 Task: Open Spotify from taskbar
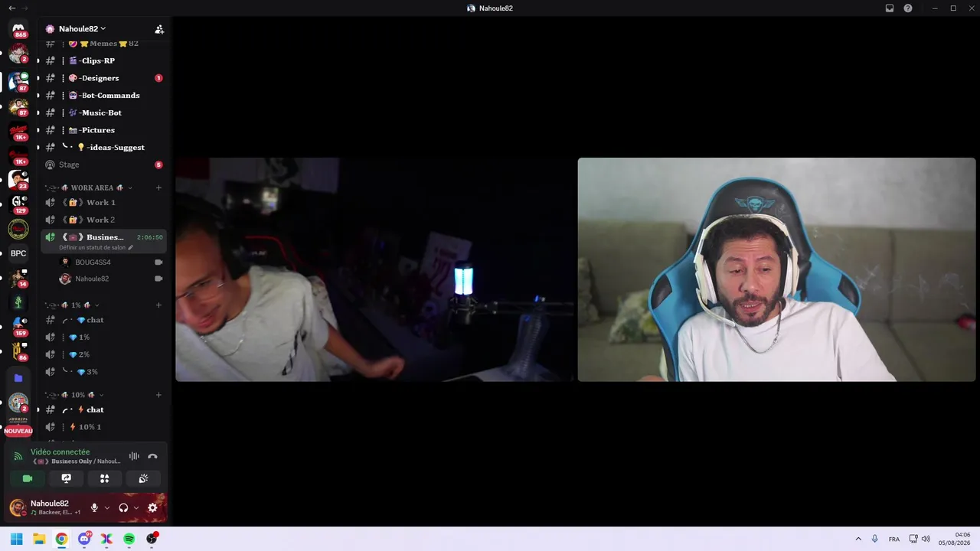pos(129,539)
